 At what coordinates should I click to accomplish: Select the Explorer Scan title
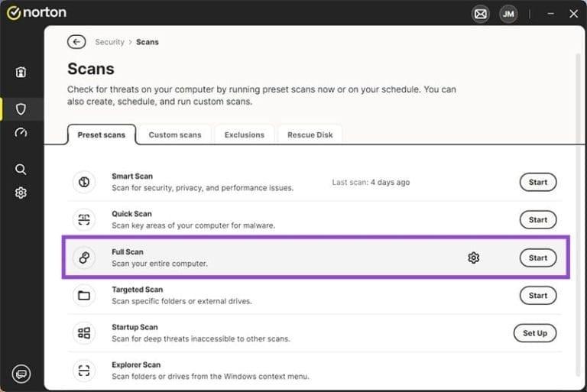point(136,364)
